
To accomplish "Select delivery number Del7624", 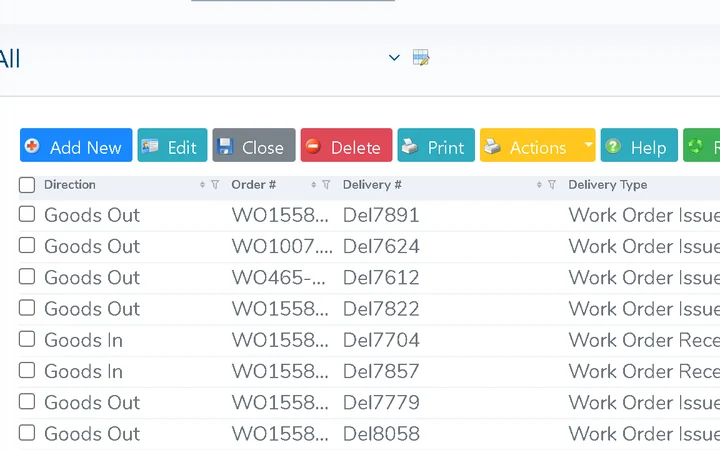I will (x=381, y=246).
